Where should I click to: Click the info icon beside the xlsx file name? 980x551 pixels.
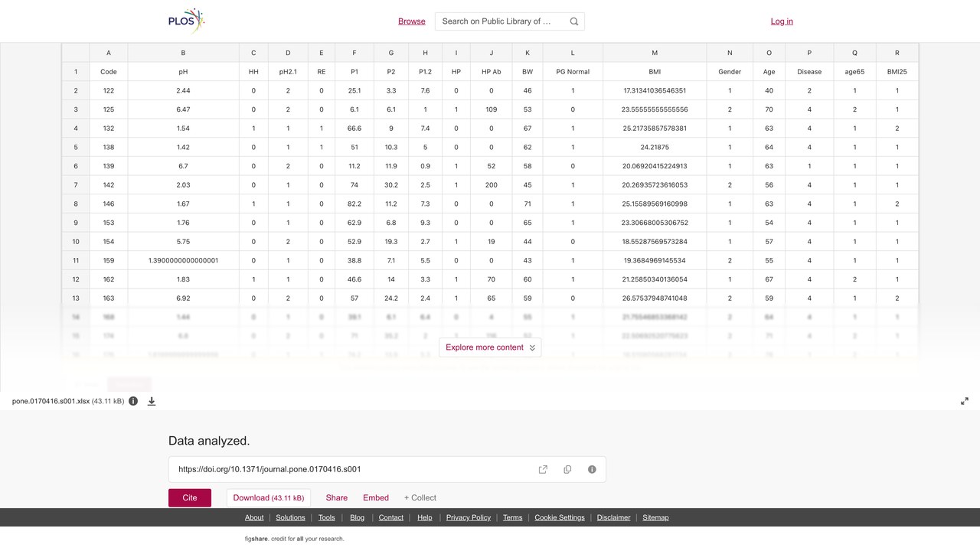click(133, 401)
